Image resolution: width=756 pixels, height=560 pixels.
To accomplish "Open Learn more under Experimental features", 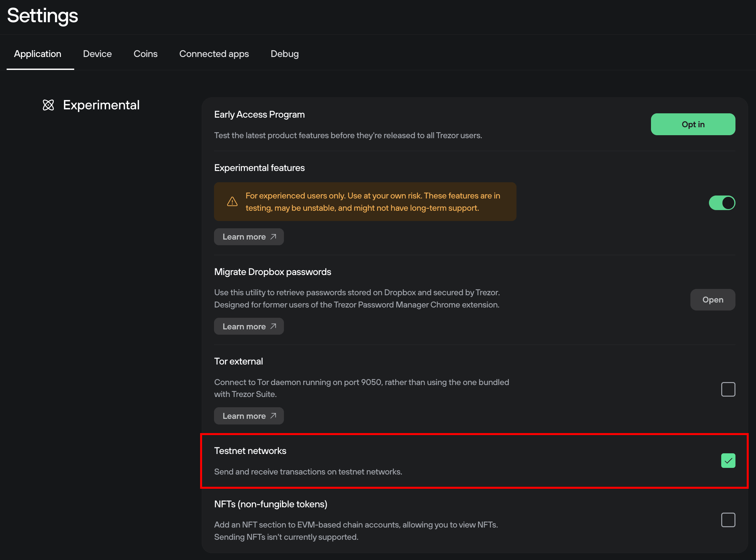I will click(248, 237).
